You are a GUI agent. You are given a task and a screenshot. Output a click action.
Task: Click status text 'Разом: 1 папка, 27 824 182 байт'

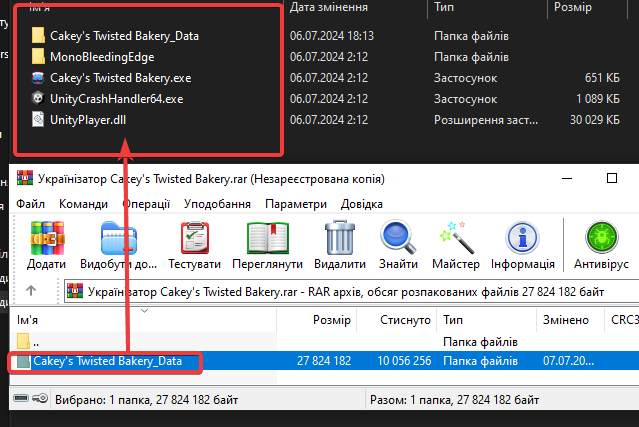tap(454, 400)
